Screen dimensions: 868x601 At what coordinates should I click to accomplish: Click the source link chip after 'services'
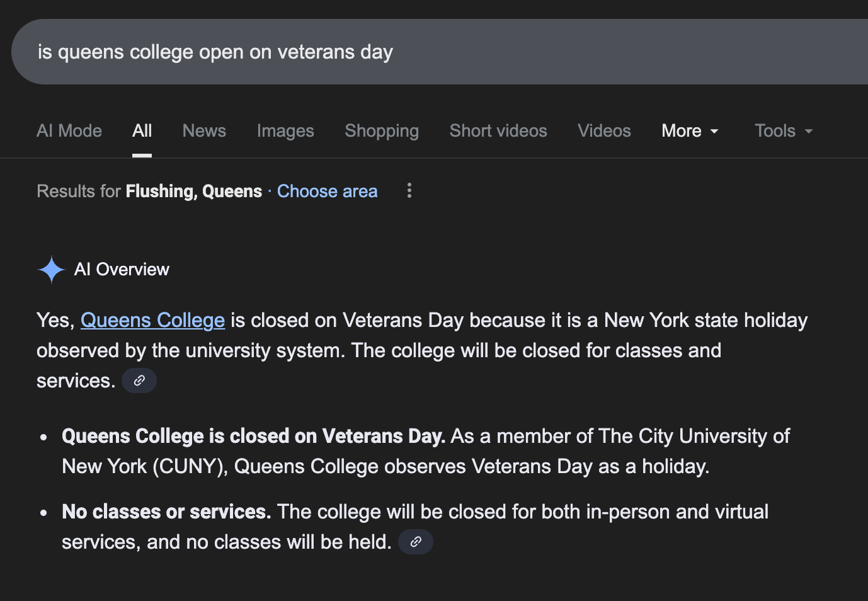tap(139, 380)
